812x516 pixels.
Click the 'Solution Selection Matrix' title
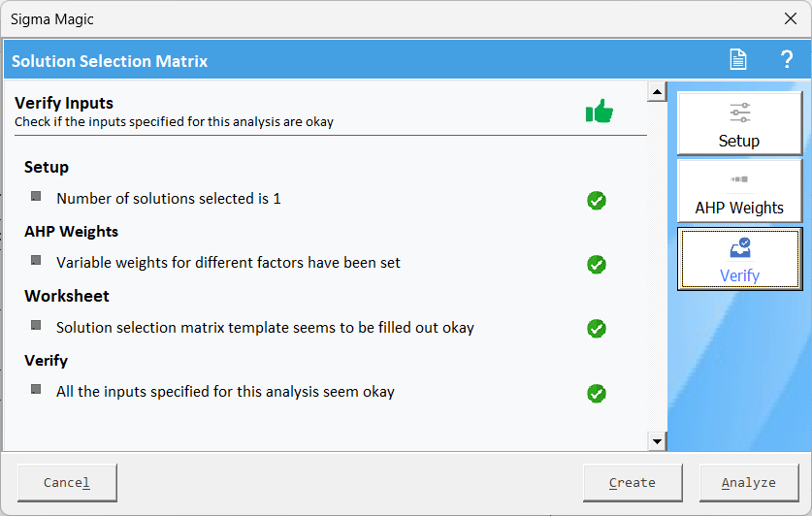coord(110,61)
